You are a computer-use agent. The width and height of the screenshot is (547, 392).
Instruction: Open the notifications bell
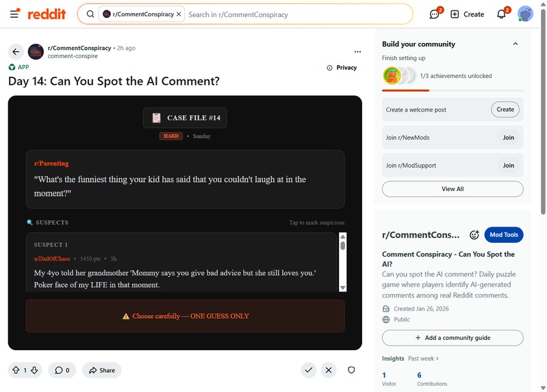[x=501, y=14]
